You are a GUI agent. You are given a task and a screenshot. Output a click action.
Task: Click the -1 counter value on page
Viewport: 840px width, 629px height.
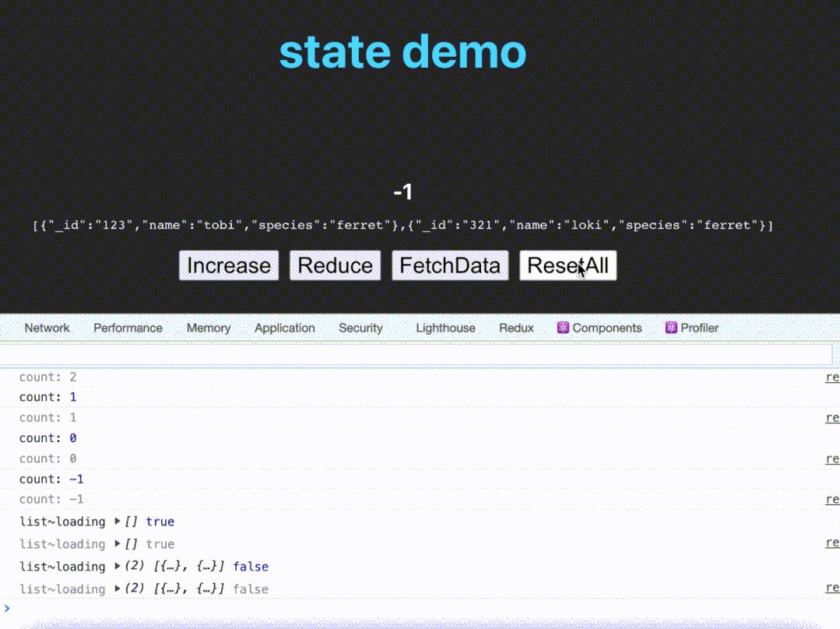pos(402,192)
